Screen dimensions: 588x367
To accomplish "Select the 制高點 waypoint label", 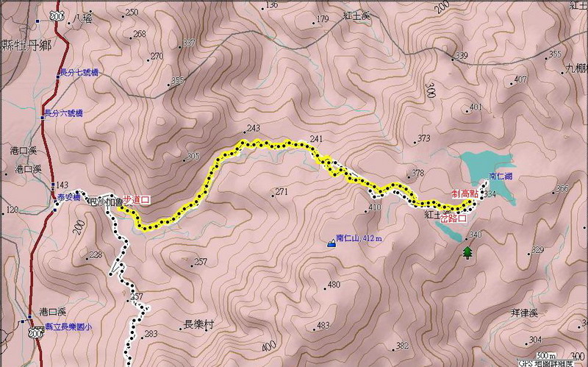I will [x=465, y=193].
